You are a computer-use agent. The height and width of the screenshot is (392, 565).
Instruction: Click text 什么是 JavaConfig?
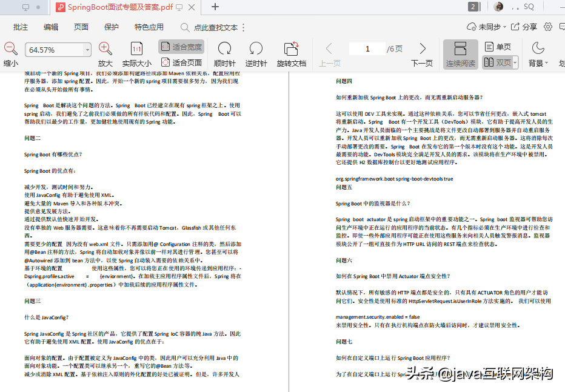coord(46,317)
